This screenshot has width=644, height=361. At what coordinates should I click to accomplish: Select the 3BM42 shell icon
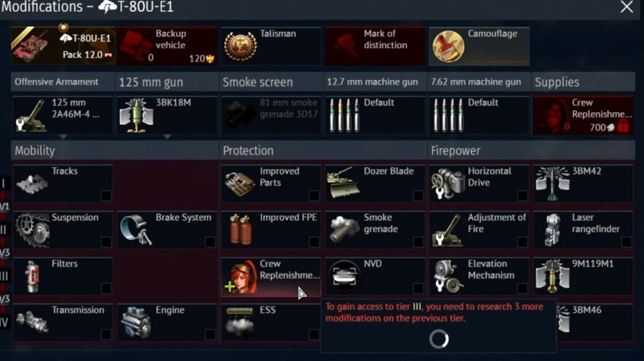(552, 183)
